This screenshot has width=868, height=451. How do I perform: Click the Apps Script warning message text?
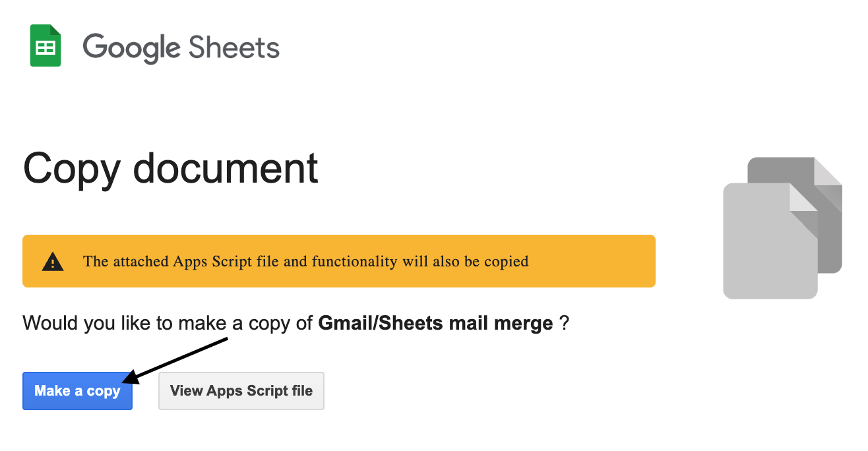pyautogui.click(x=306, y=262)
